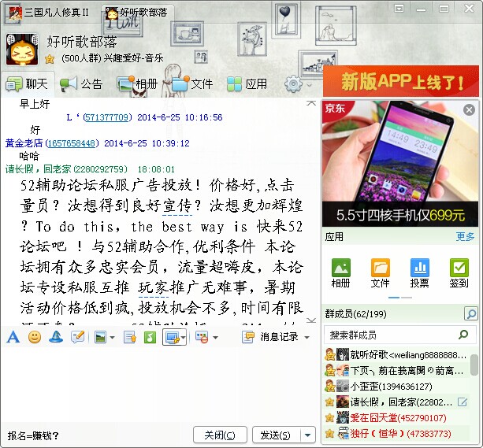The image size is (483, 448).
Task: Switch to the 公告 tab
Action: point(81,84)
